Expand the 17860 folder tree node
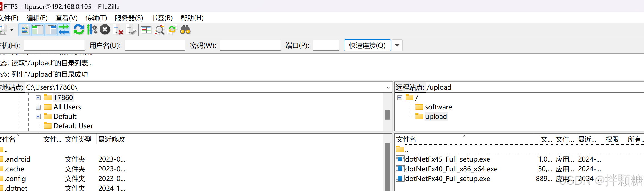The width and height of the screenshot is (644, 191). click(38, 98)
